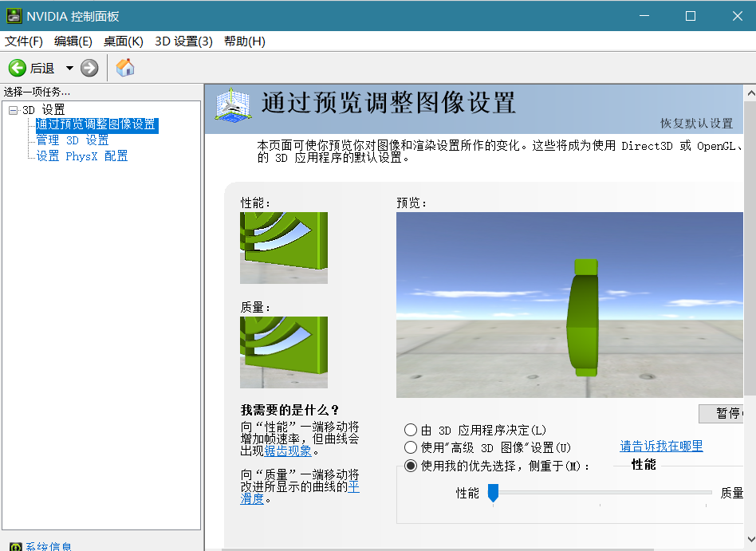Open the 帮助 menu
The width and height of the screenshot is (756, 551).
(244, 41)
